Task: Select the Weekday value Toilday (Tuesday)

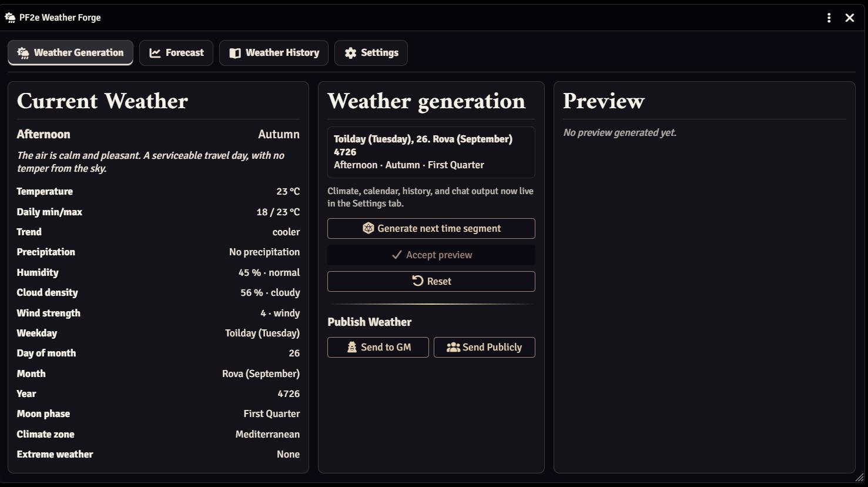Action: (262, 333)
